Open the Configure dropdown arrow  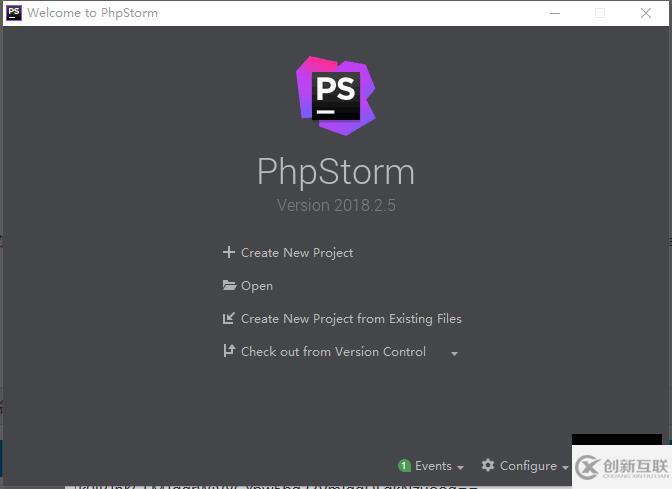(565, 467)
